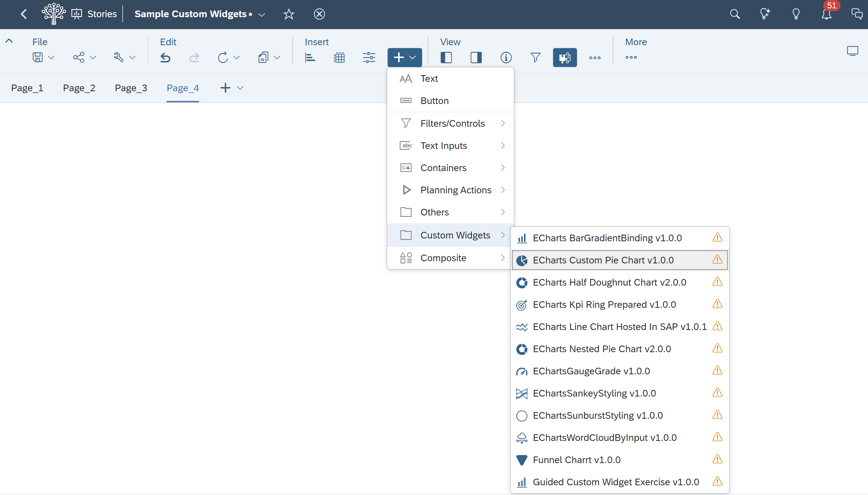
Task: Open the search magnifier in the header
Action: pyautogui.click(x=734, y=14)
